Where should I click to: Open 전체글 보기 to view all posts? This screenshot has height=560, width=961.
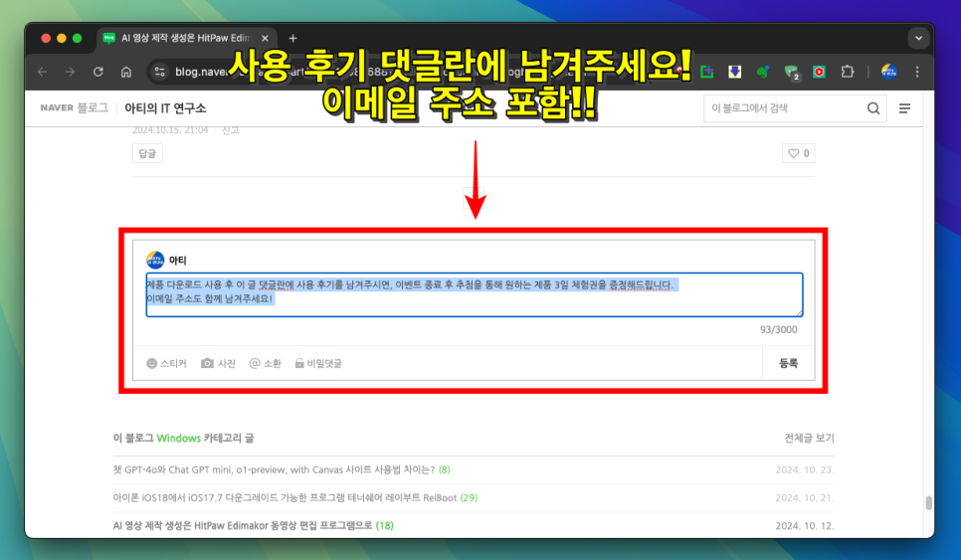coord(809,438)
